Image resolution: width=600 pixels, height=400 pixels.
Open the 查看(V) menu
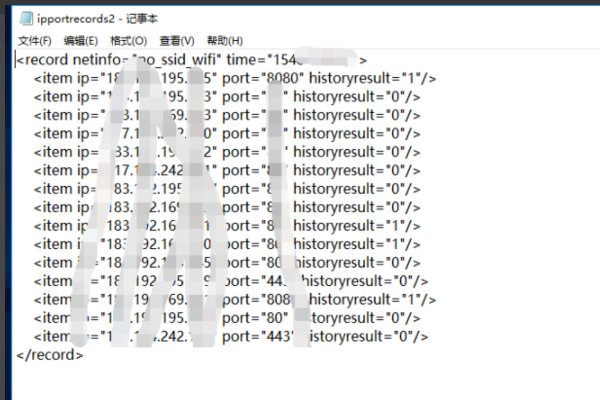pos(177,41)
